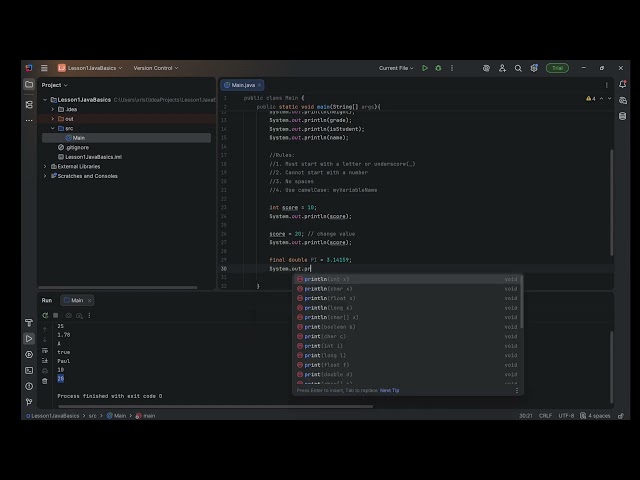Open the main hamburger menu

click(x=44, y=68)
